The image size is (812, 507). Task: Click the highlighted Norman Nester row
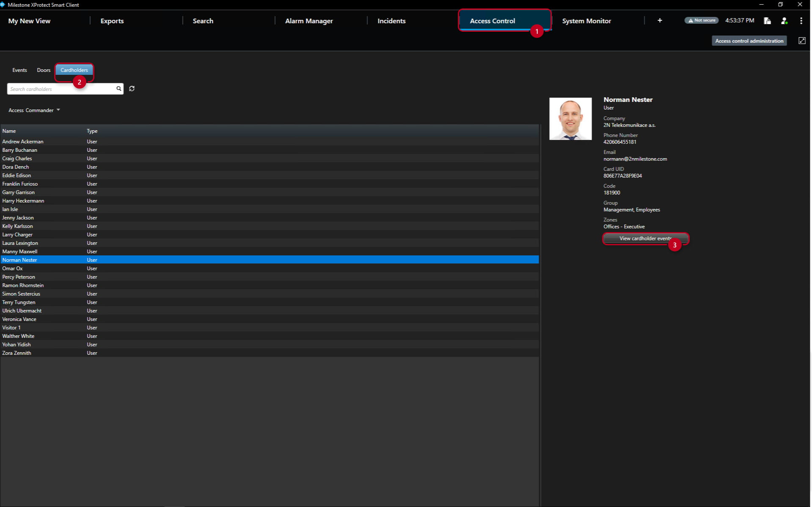270,260
